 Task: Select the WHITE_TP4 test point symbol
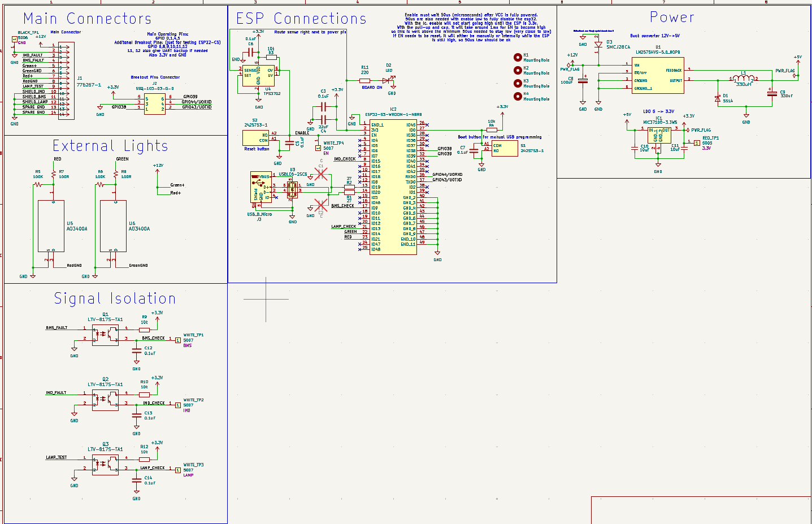pos(318,148)
